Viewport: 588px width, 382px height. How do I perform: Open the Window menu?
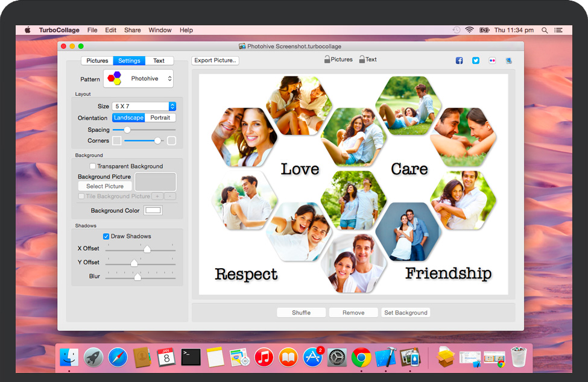(160, 30)
